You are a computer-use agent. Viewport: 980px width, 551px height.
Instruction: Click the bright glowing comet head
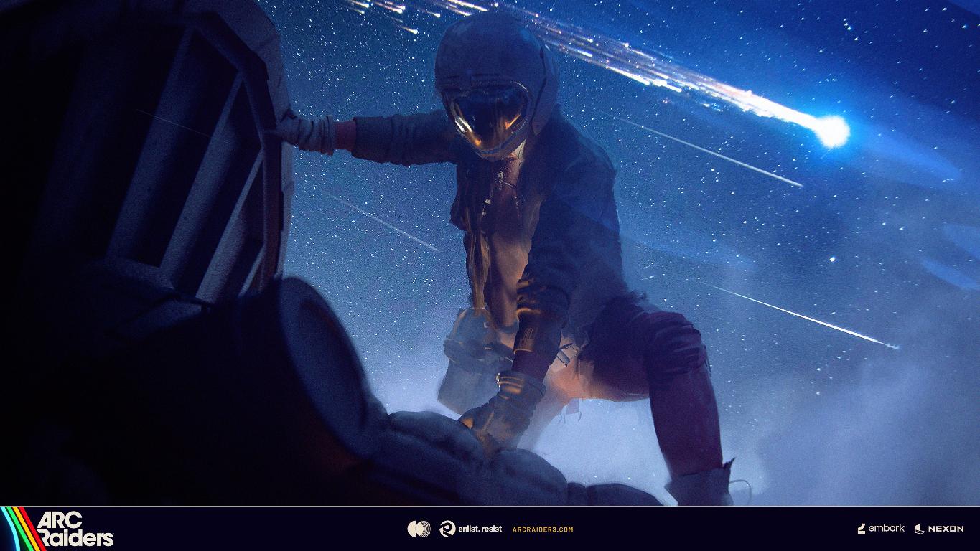831,131
